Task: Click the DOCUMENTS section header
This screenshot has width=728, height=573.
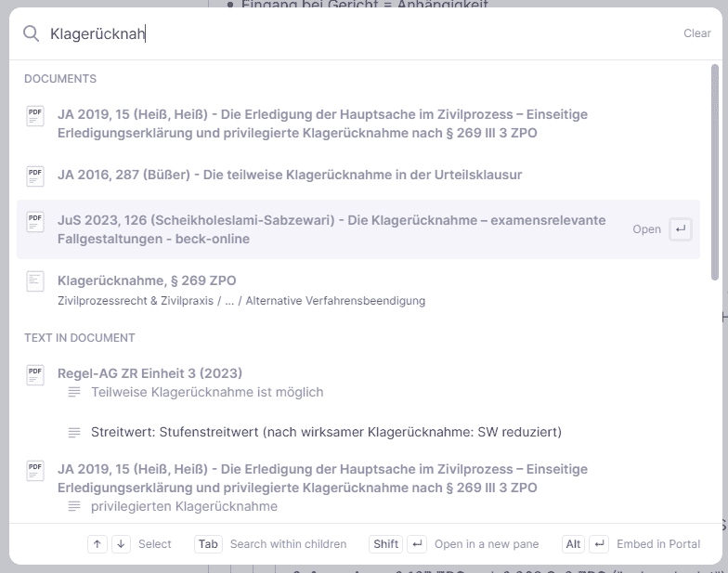Action: (x=60, y=79)
